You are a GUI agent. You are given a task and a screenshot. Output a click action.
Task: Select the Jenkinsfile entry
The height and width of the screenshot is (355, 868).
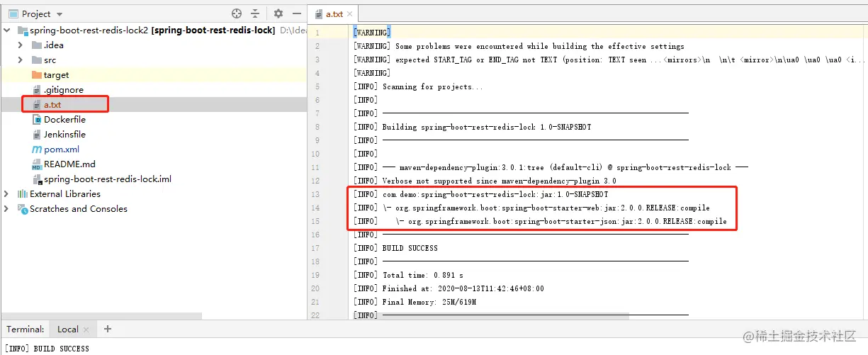click(x=64, y=135)
